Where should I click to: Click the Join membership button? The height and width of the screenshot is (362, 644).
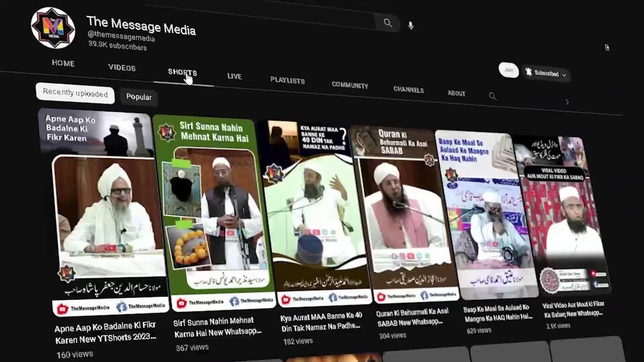click(x=509, y=70)
